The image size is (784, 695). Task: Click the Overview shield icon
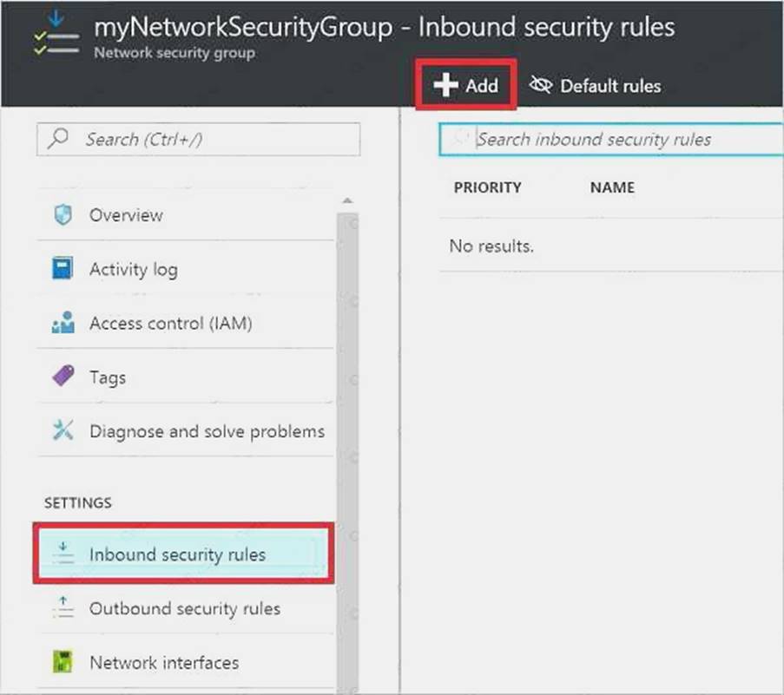pyautogui.click(x=63, y=215)
